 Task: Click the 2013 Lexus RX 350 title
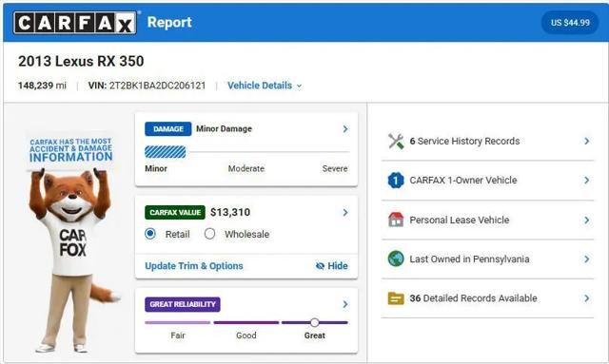81,62
